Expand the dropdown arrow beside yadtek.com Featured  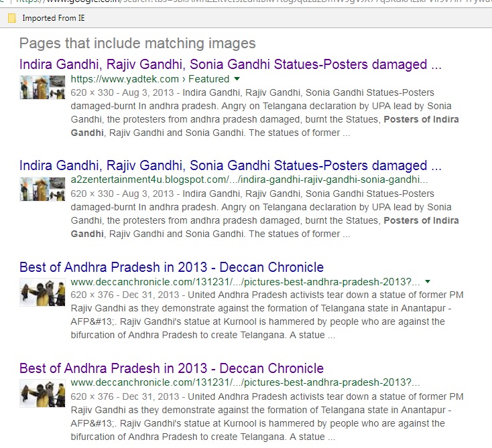[x=237, y=79]
